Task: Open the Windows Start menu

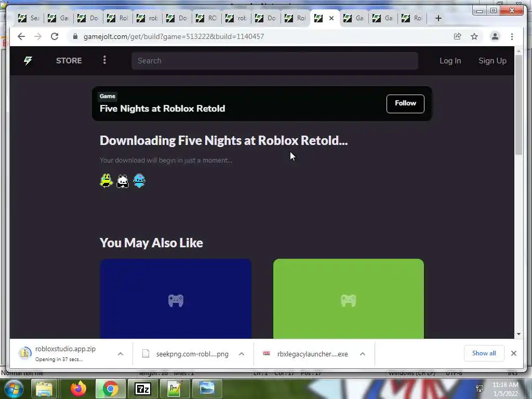Action: pyautogui.click(x=13, y=389)
